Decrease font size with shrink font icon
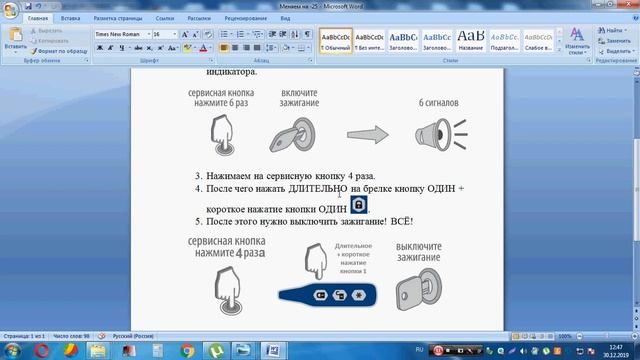The height and width of the screenshot is (360, 640). pos(196,34)
